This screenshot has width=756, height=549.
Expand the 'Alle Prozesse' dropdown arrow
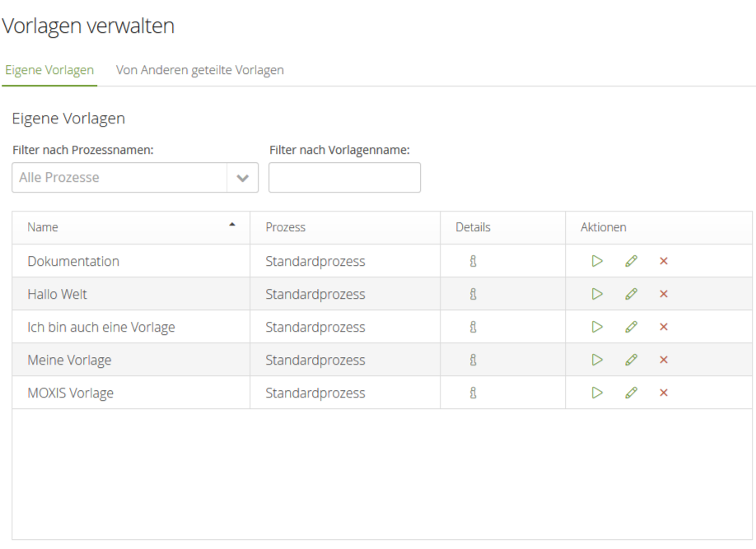(242, 178)
